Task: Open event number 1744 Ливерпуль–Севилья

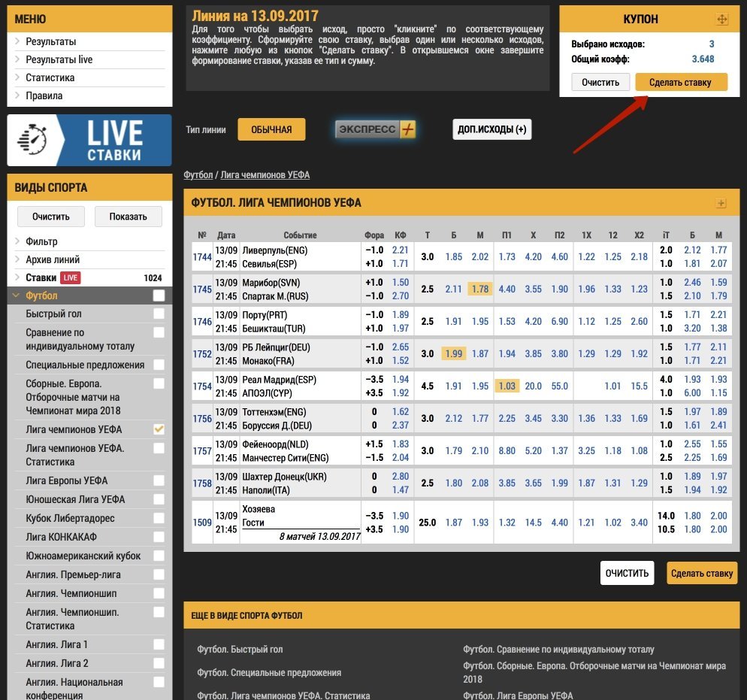Action: tap(201, 257)
